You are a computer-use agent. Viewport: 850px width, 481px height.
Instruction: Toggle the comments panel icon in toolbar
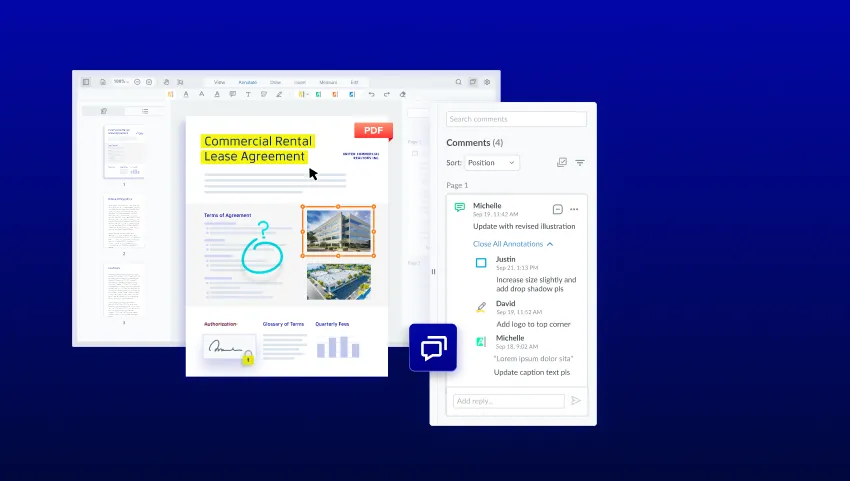473,82
